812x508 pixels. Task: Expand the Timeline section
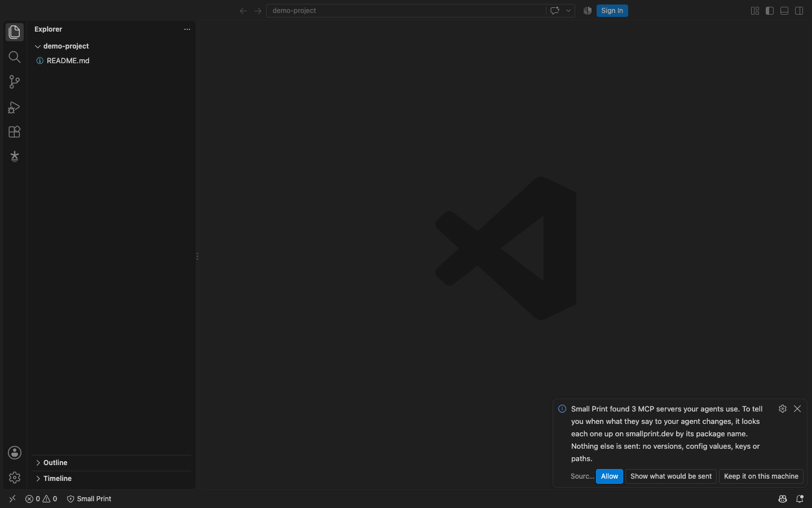[x=112, y=479]
